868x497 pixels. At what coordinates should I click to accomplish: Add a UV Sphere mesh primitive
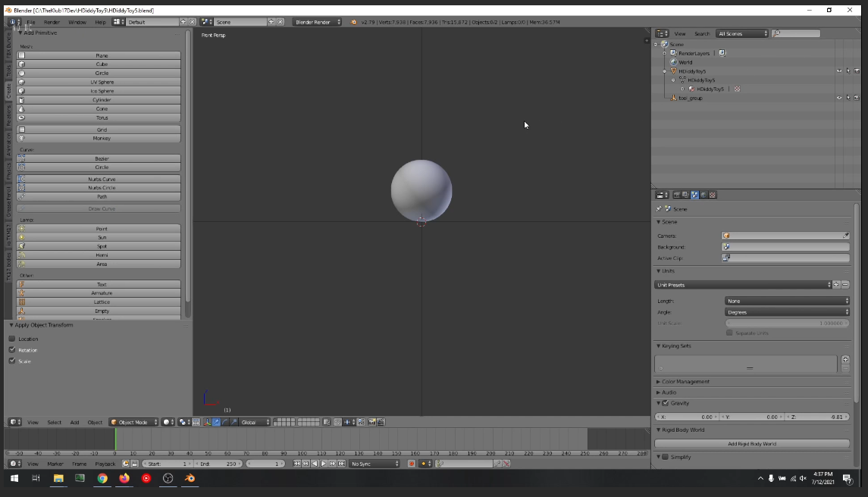tap(99, 82)
